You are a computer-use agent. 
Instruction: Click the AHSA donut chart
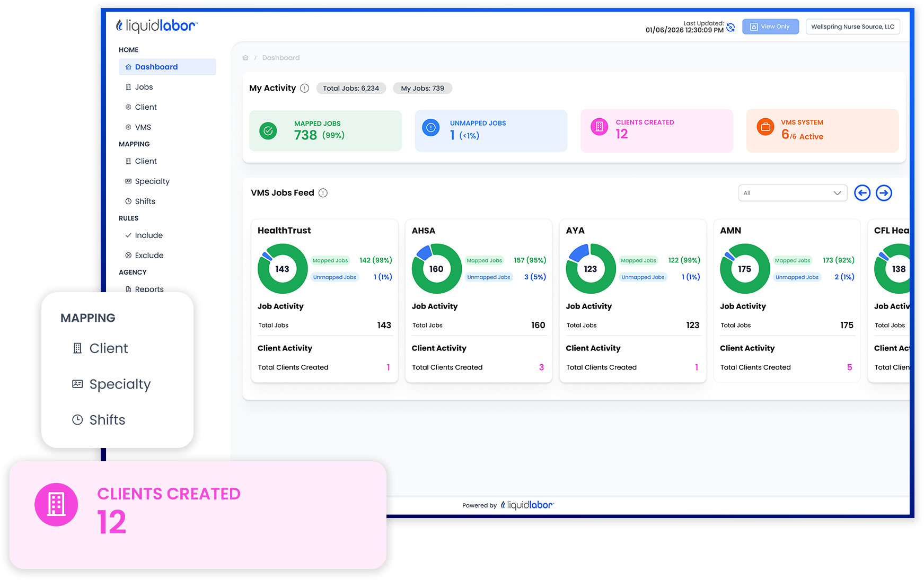436,269
